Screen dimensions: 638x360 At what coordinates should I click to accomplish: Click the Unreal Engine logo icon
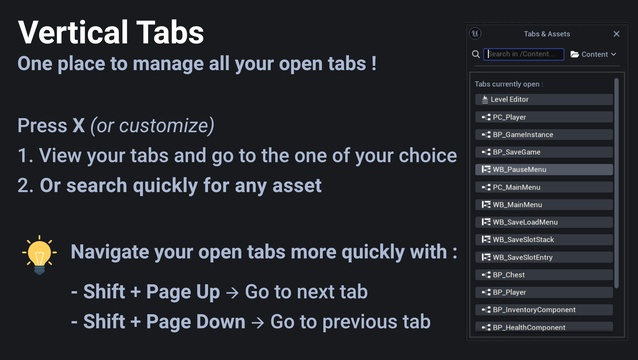point(475,34)
